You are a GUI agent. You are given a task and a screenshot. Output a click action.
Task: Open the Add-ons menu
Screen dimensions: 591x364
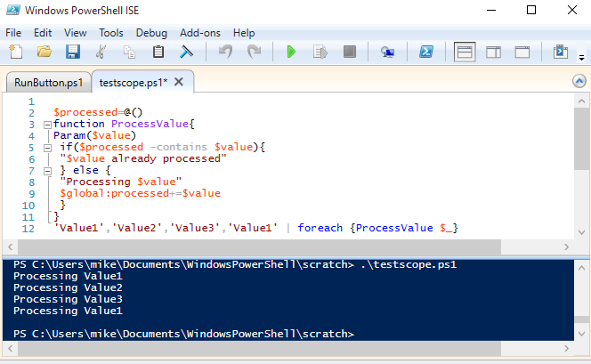click(x=199, y=33)
